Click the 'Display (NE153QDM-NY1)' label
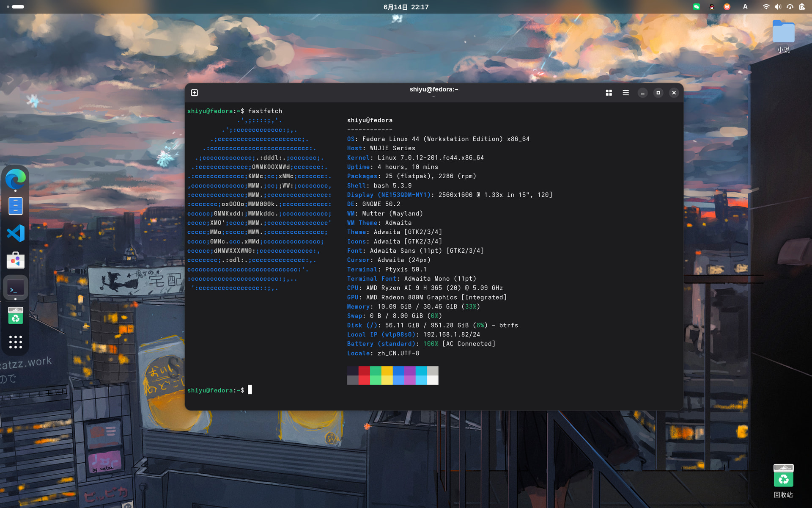812x508 pixels. click(389, 195)
